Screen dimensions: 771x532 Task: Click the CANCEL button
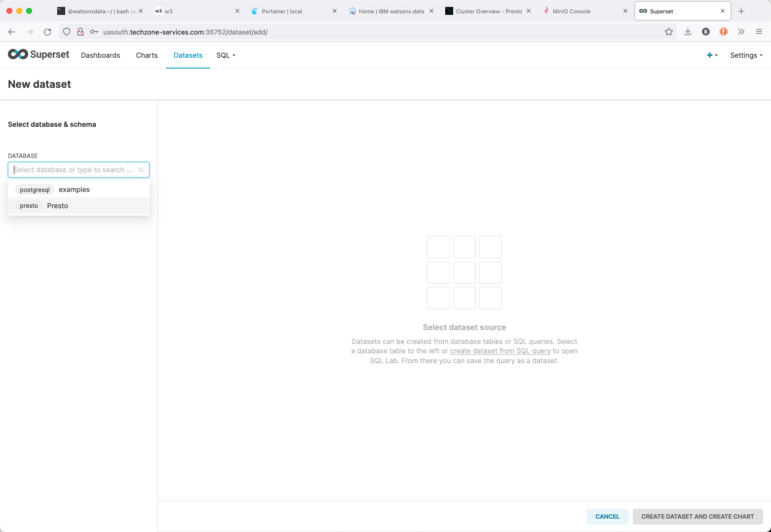click(x=607, y=516)
